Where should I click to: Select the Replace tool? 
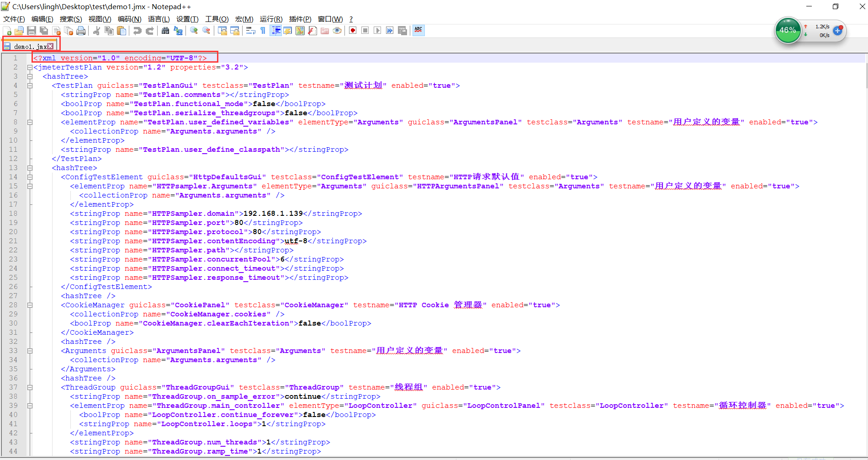[178, 31]
